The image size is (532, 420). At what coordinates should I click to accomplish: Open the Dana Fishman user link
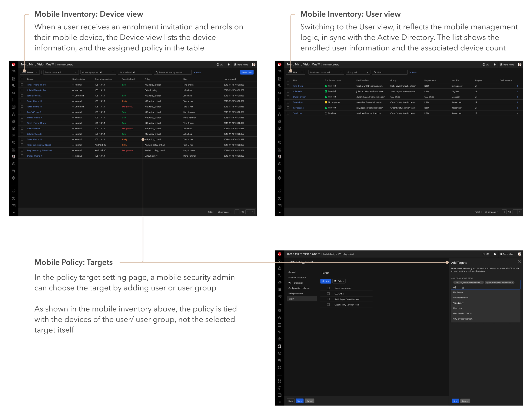[x=299, y=97]
